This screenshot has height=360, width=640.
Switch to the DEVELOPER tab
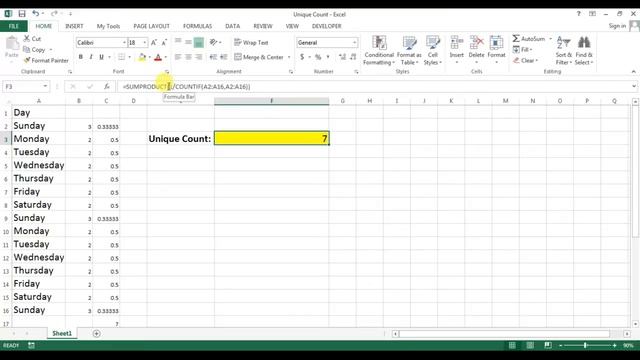click(327, 26)
